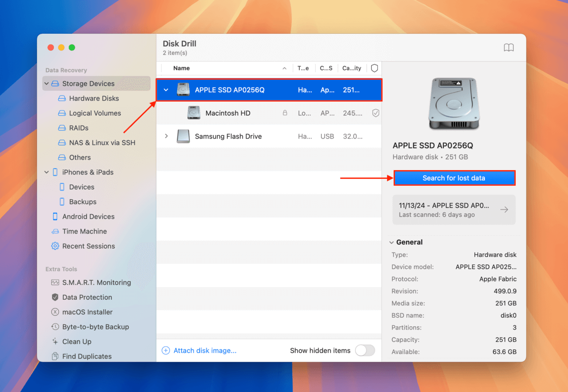This screenshot has height=392, width=568.
Task: Click the Samsung Flash Drive icon
Action: click(x=183, y=136)
